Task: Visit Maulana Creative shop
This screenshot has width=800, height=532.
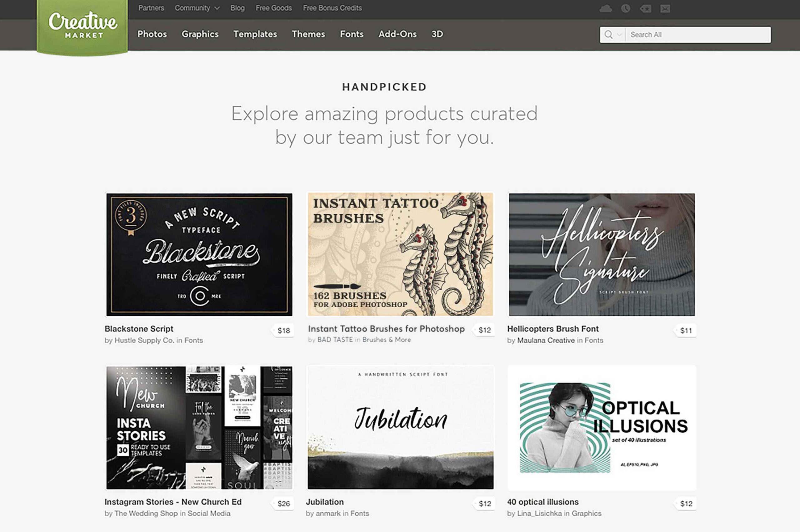Action: [x=546, y=340]
